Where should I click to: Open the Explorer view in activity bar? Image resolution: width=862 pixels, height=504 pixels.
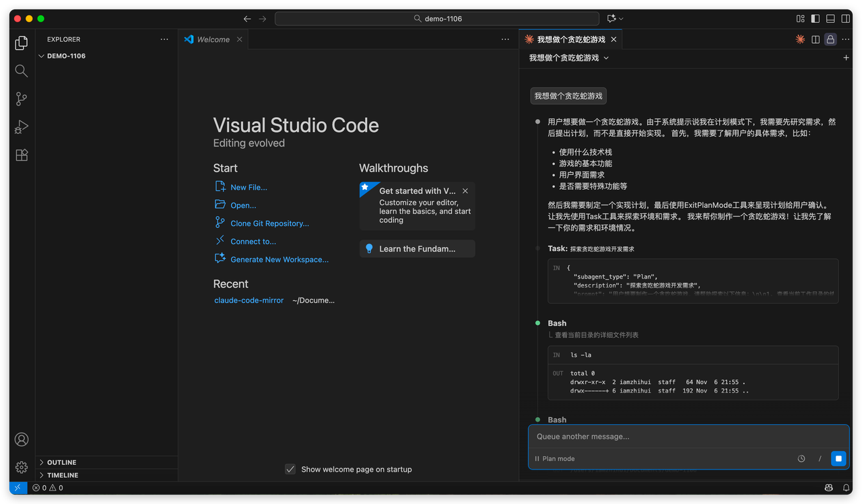pos(22,43)
